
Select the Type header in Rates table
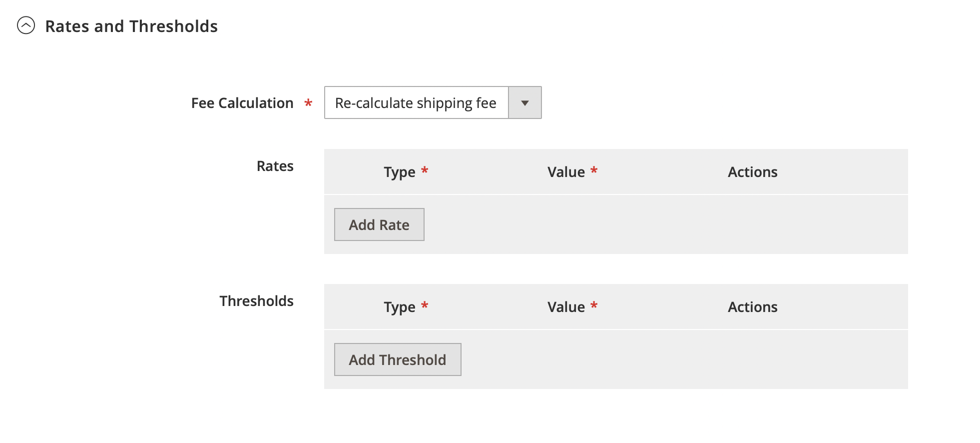pyautogui.click(x=399, y=172)
